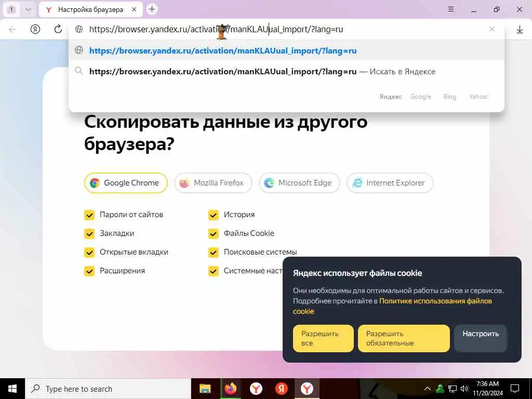Image resolution: width=532 pixels, height=399 pixels.
Task: Open Yandex home via the Я icon
Action: click(35, 29)
